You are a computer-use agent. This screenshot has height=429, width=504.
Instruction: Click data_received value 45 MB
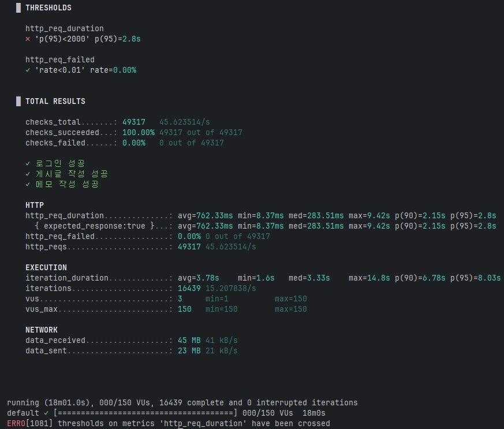click(189, 340)
